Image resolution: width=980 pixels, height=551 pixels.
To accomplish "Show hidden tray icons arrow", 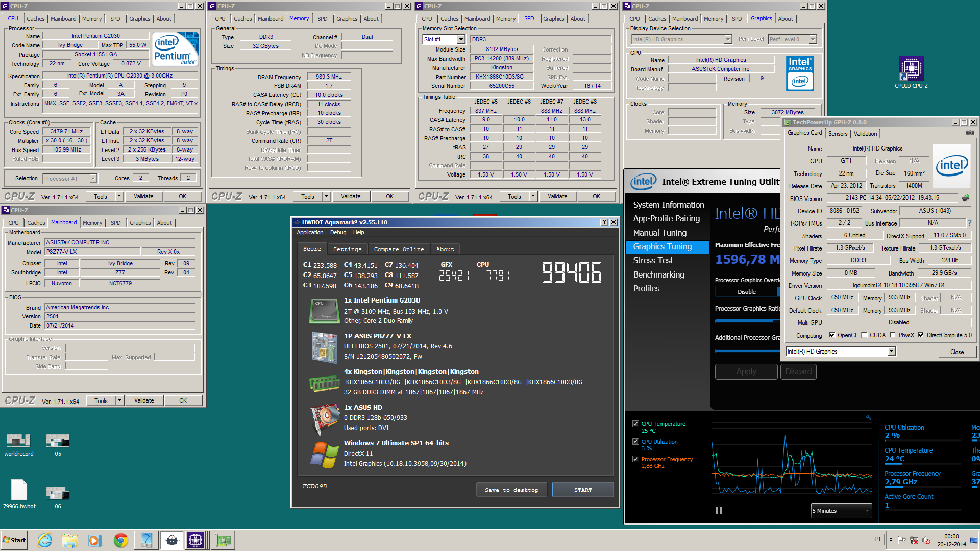I will [x=891, y=540].
